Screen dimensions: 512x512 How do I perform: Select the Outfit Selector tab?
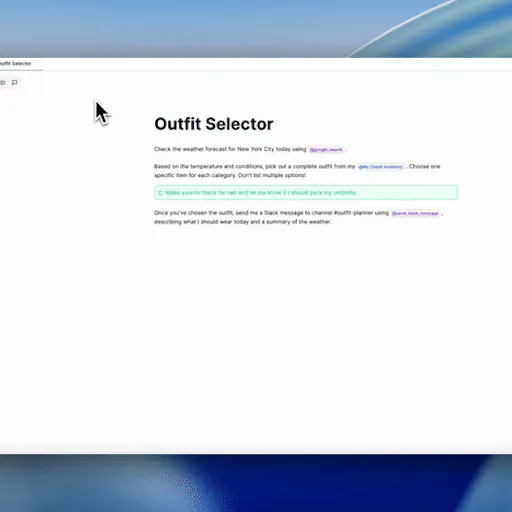pyautogui.click(x=16, y=63)
